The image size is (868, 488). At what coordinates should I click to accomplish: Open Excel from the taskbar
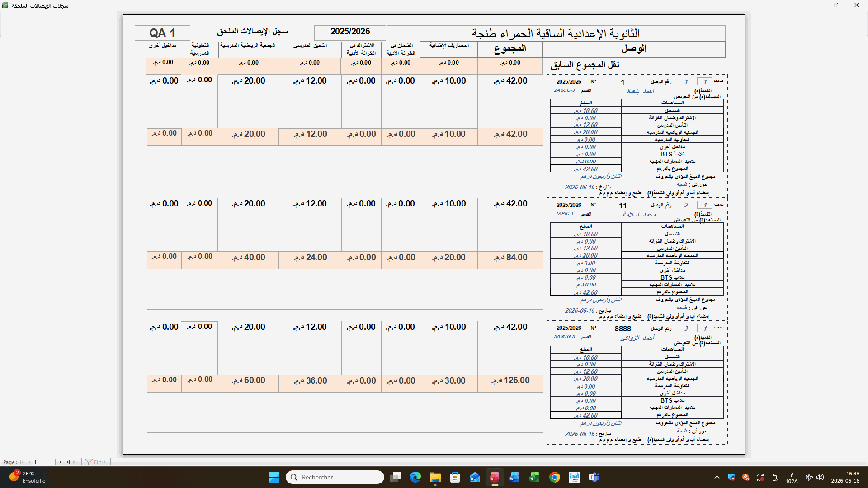pyautogui.click(x=534, y=477)
